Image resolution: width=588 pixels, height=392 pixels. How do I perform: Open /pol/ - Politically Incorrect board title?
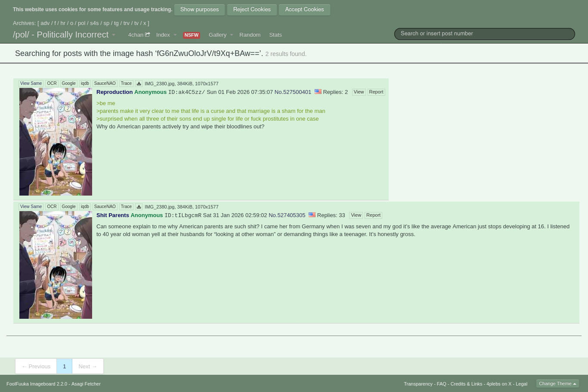click(61, 34)
